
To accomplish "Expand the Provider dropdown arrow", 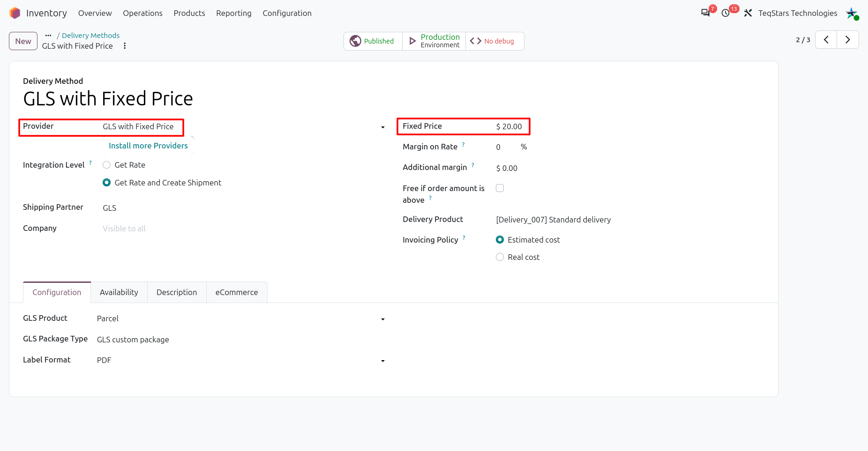I will click(383, 127).
